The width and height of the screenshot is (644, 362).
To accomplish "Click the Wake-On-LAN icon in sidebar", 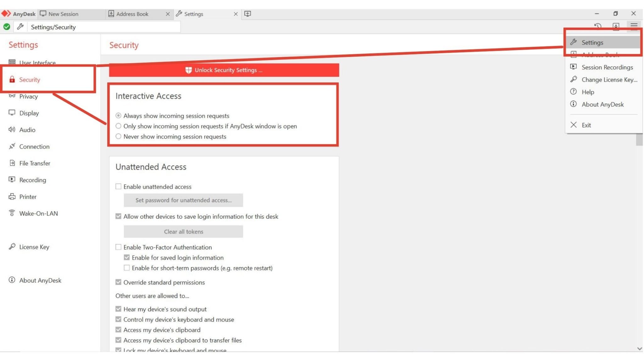I will coord(12,213).
